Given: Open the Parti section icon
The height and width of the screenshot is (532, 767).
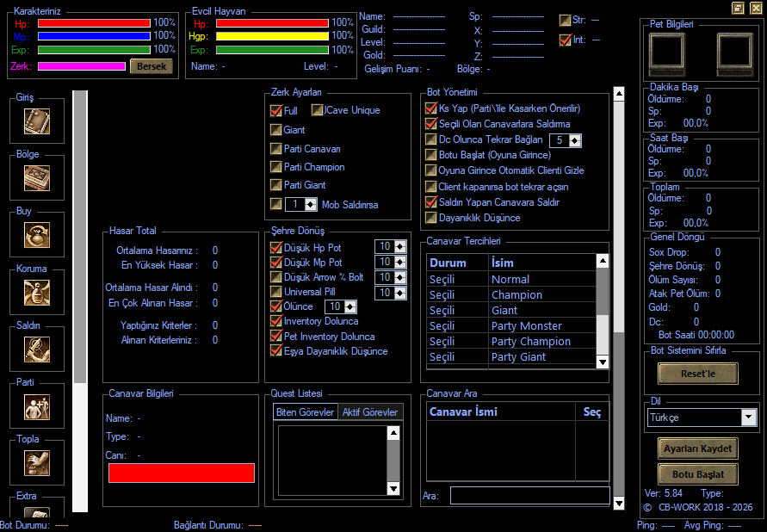Looking at the screenshot, I should click(x=37, y=406).
